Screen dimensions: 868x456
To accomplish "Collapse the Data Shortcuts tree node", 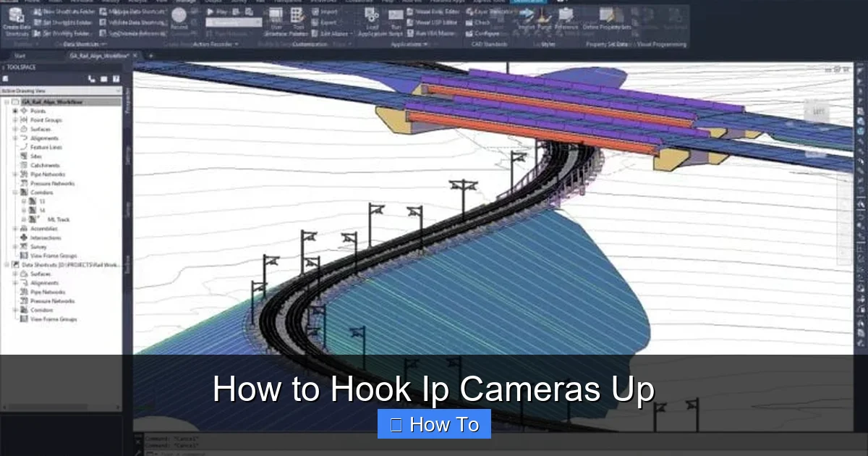I will [7, 265].
